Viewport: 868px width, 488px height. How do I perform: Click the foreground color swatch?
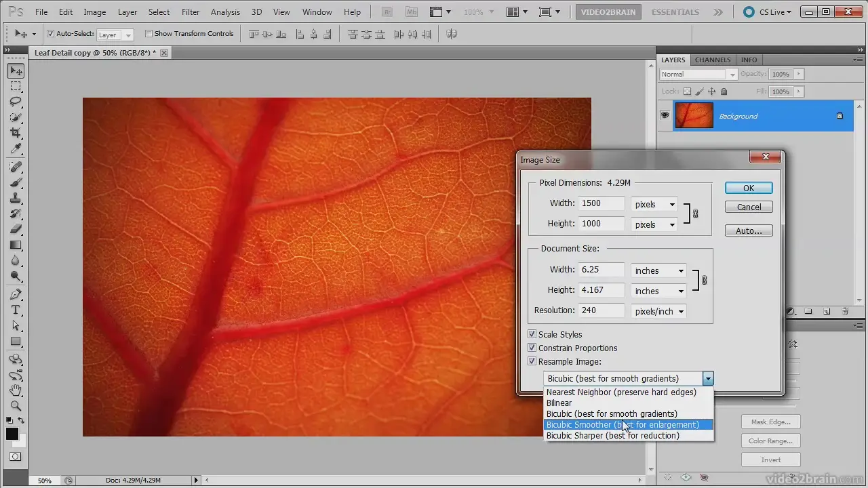[x=12, y=434]
